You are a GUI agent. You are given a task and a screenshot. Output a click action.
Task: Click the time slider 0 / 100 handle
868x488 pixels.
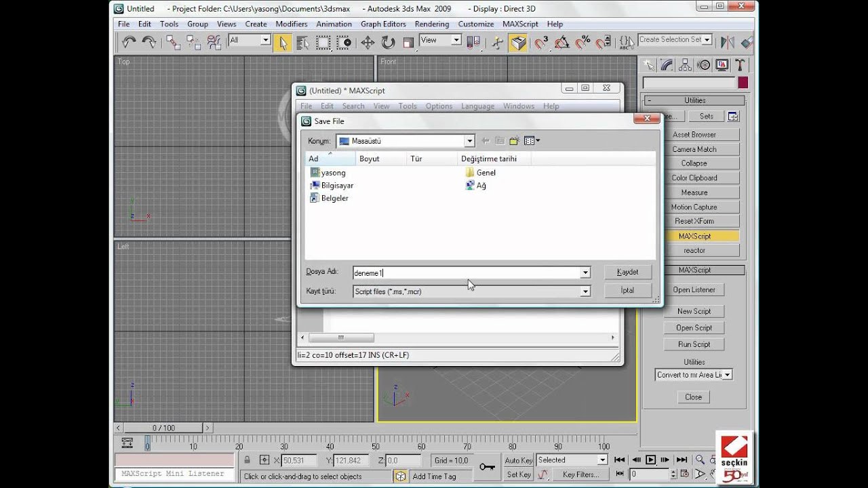tap(163, 428)
